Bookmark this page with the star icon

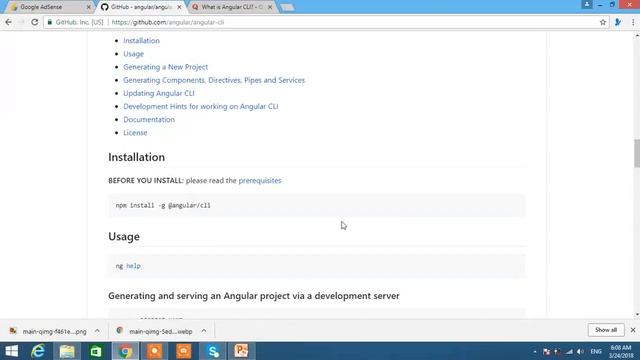[603, 22]
